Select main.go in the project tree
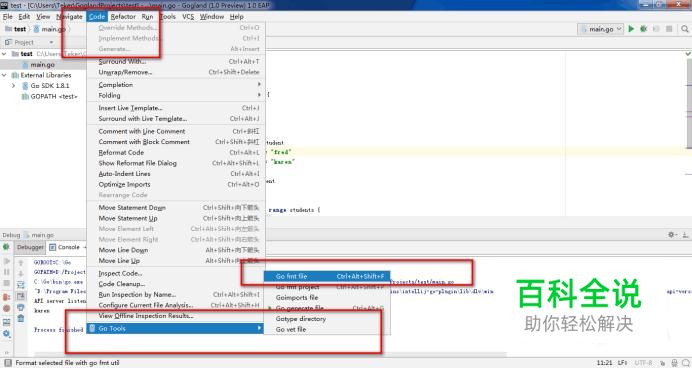 43,65
